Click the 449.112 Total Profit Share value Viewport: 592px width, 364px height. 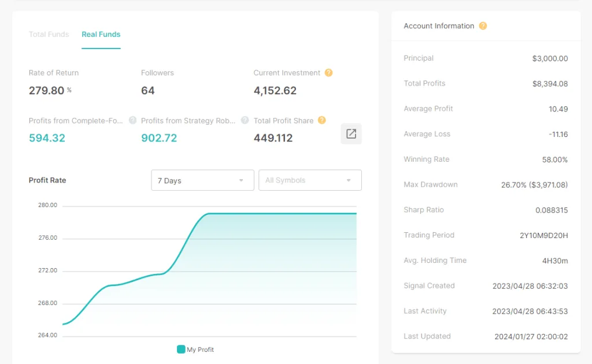(273, 138)
